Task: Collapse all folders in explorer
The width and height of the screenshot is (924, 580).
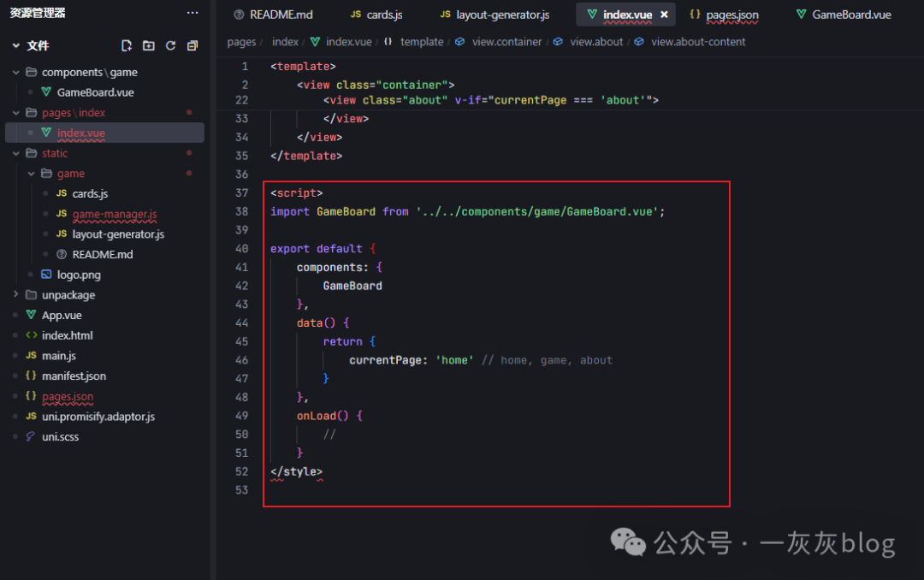Action: (192, 45)
